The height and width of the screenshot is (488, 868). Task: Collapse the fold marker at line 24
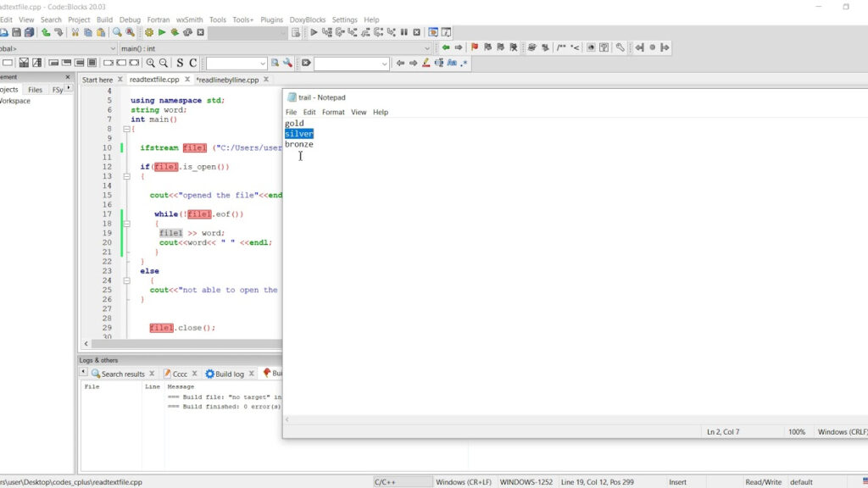coord(127,280)
